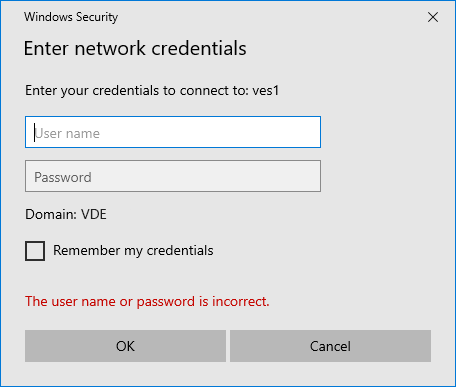This screenshot has height=387, width=456.
Task: Confirm credentials with the OK button
Action: [125, 346]
